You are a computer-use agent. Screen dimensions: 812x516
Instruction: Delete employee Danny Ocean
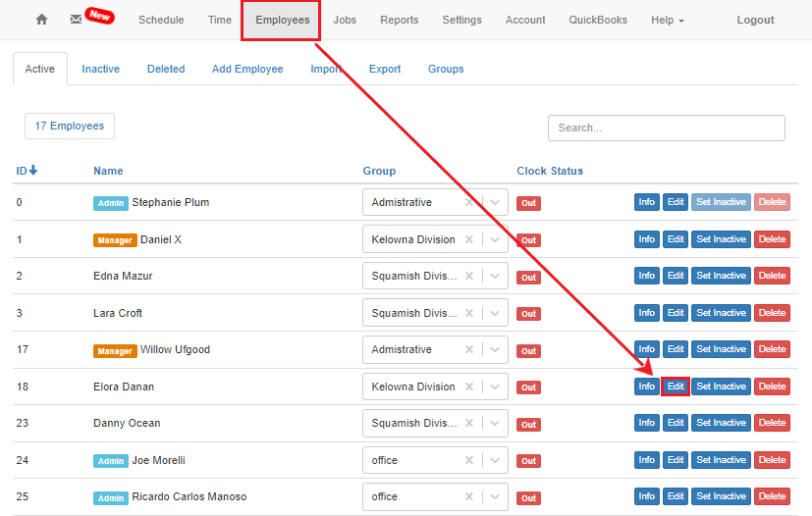772,423
